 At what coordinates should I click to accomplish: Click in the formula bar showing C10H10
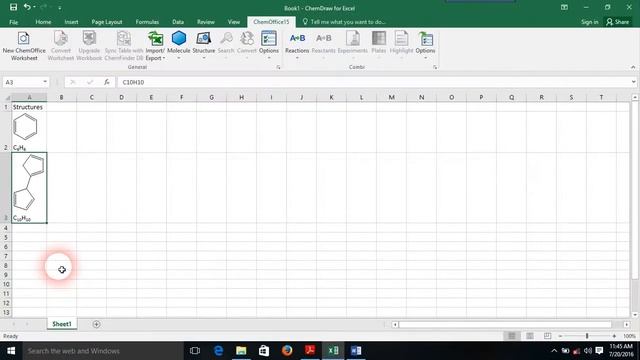(x=373, y=82)
